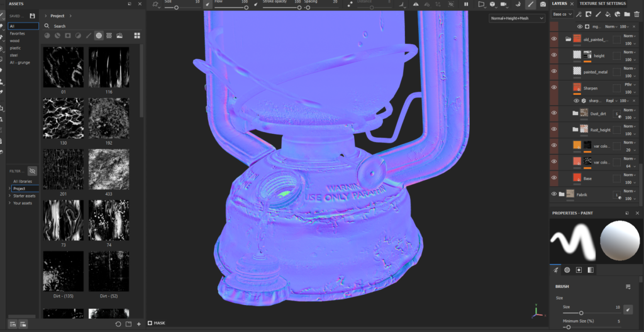Filter assets by smart masks icon

(68, 35)
